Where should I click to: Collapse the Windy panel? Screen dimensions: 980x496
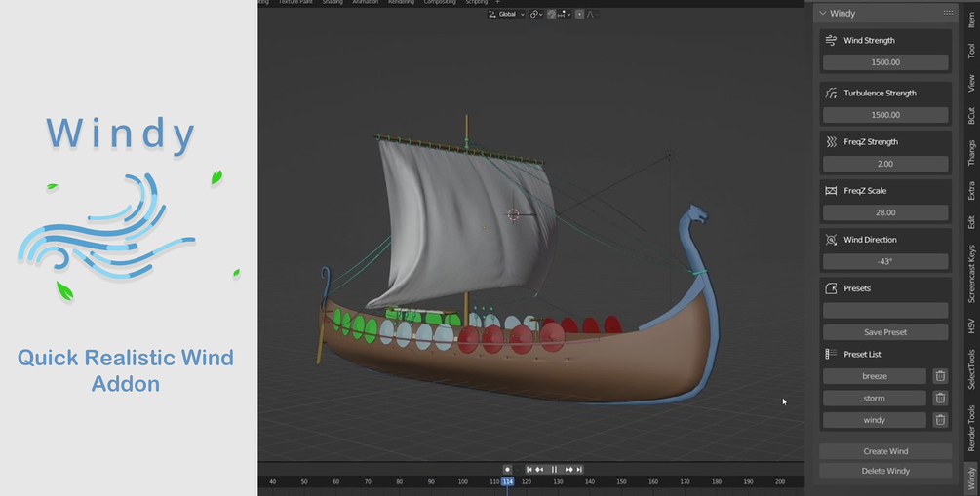click(823, 13)
